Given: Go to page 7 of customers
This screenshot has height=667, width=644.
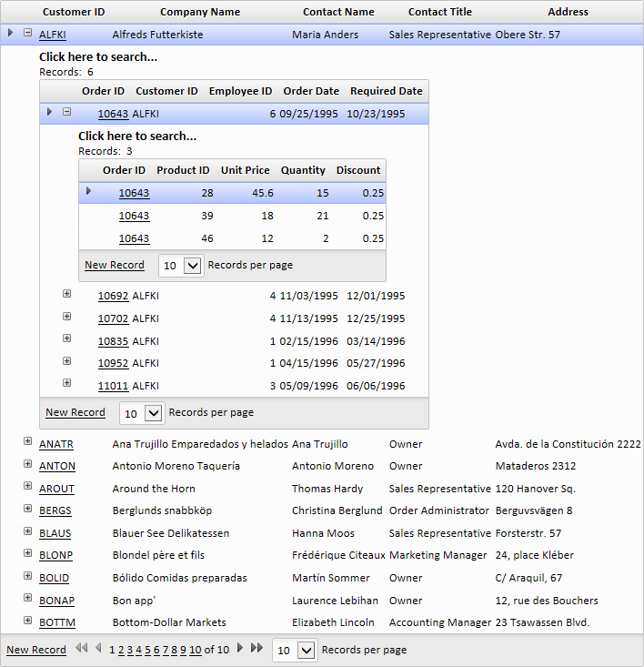Looking at the screenshot, I should (x=166, y=650).
